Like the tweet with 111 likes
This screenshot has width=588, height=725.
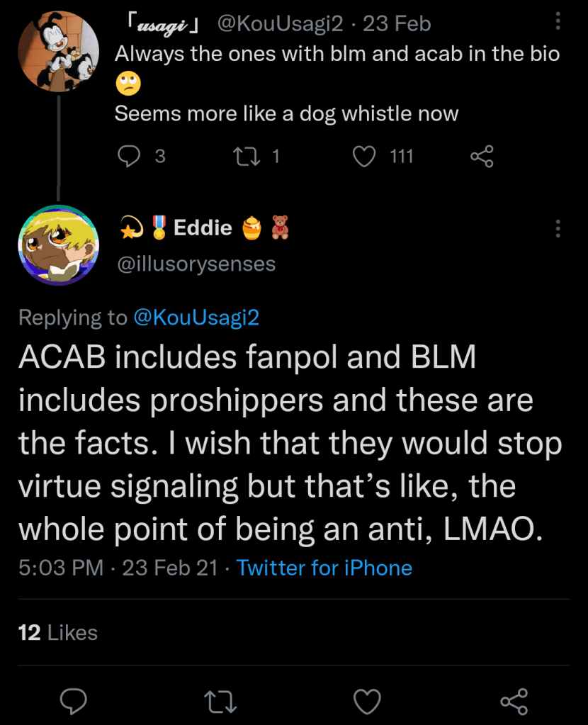pyautogui.click(x=364, y=156)
